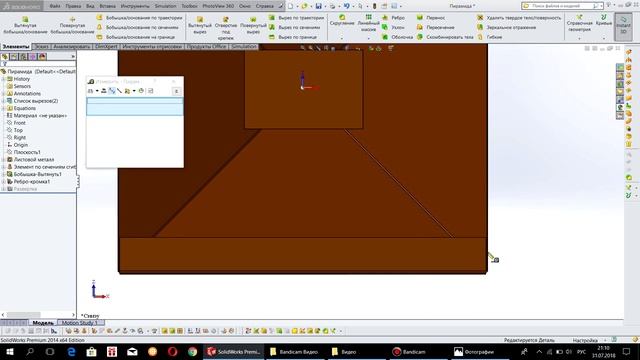
Task: Save the document with the floppy icon
Action: pos(318,6)
